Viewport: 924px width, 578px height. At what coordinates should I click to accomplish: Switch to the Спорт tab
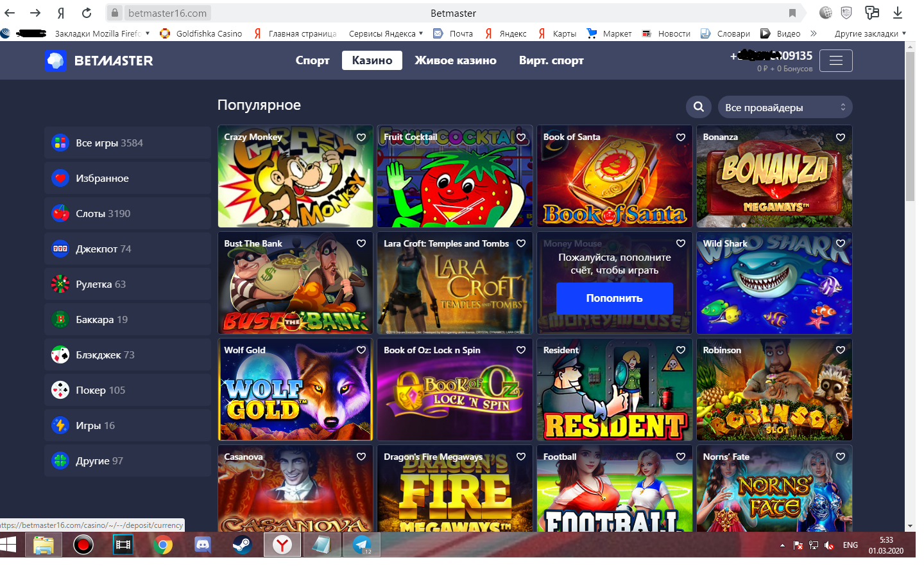coord(312,60)
